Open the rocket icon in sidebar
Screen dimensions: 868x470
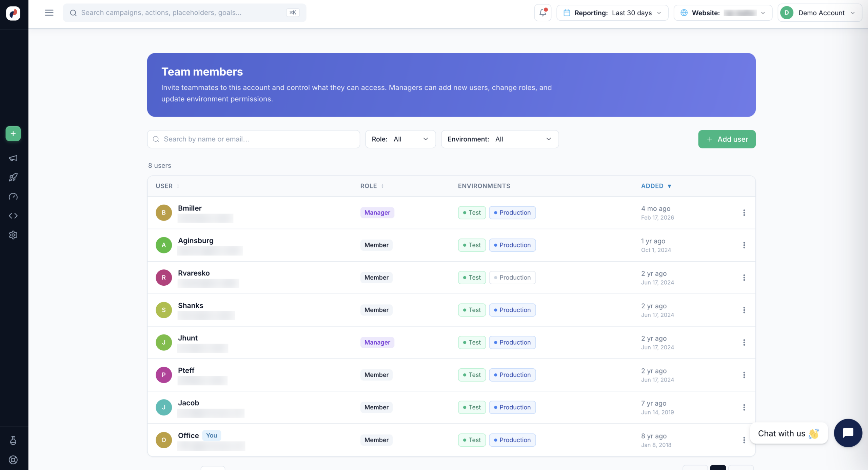(13, 177)
